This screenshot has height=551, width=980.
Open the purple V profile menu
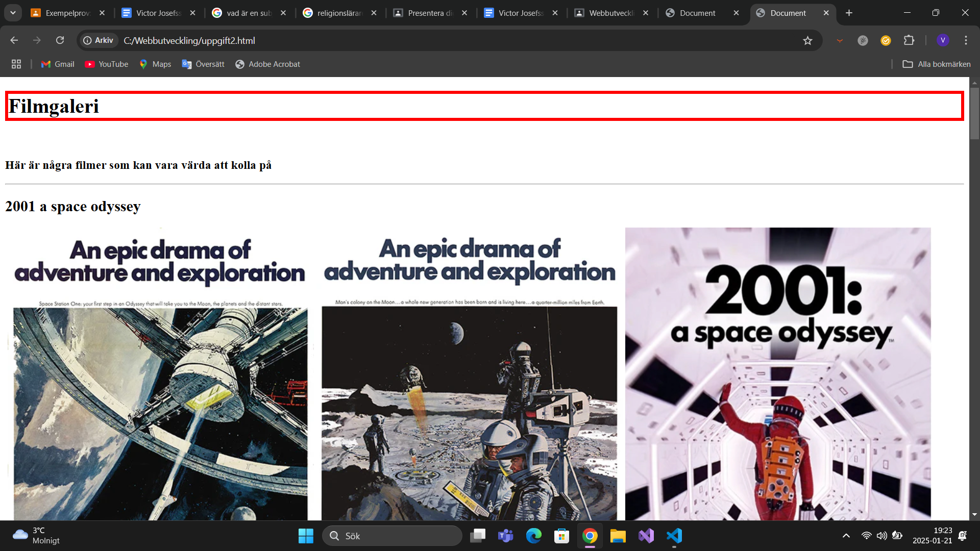pos(943,40)
